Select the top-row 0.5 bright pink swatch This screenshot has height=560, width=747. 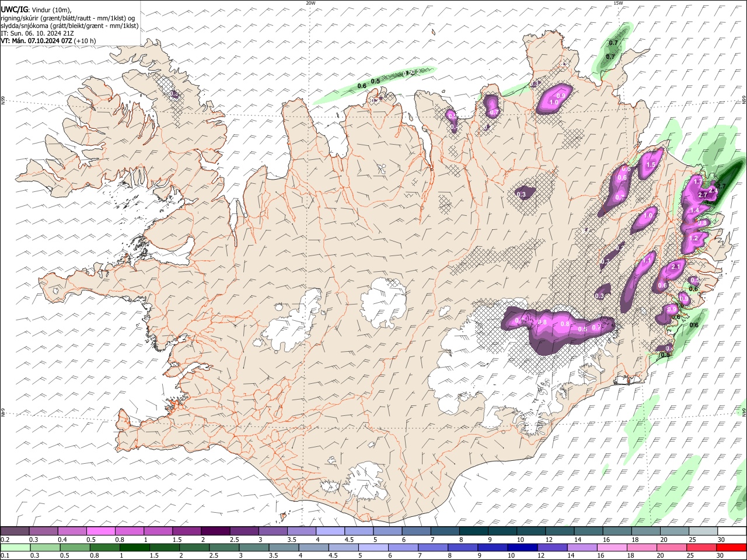[100, 531]
